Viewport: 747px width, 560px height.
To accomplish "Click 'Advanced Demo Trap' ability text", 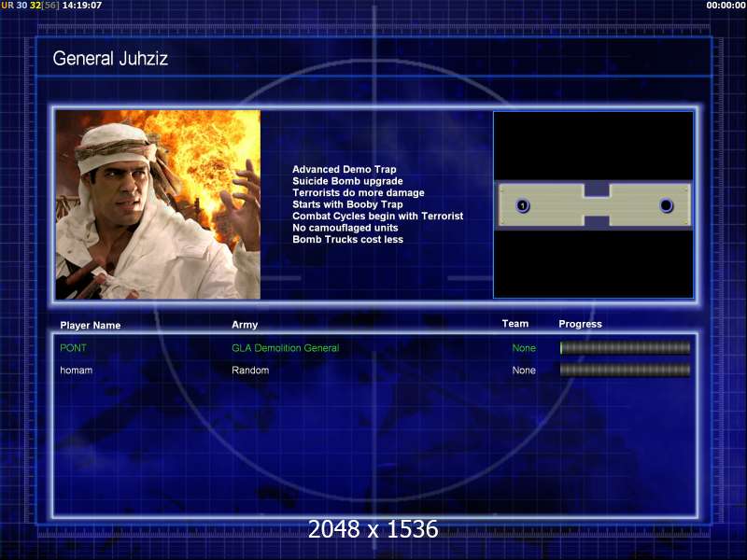I will 344,169.
